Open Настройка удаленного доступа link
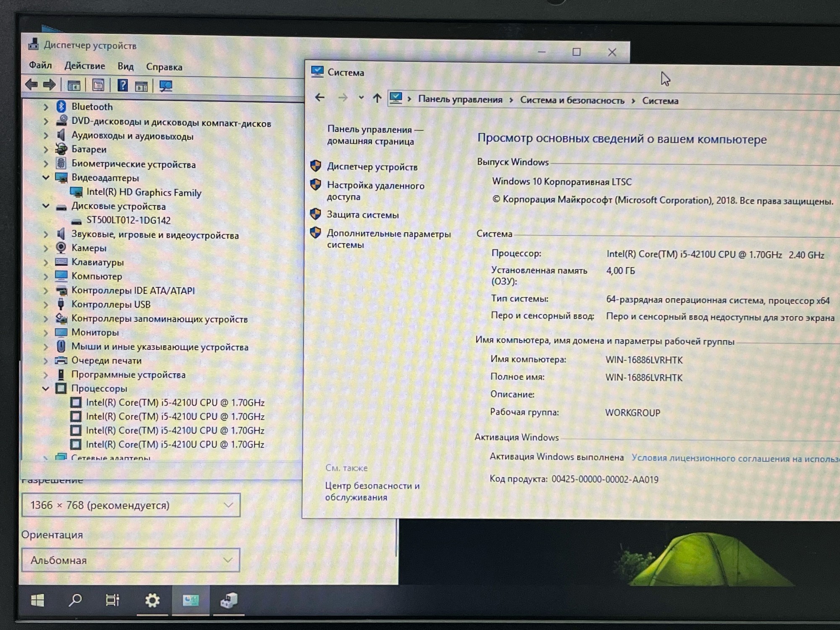This screenshot has width=840, height=630. 375,191
